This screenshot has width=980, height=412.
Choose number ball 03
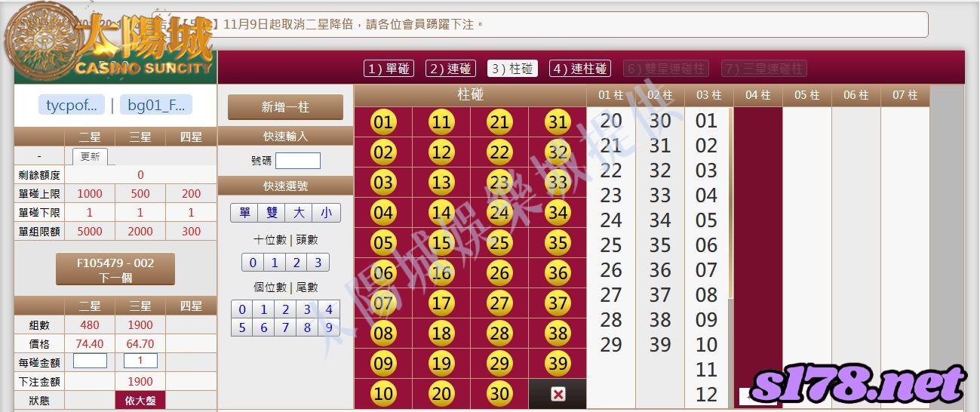[383, 183]
